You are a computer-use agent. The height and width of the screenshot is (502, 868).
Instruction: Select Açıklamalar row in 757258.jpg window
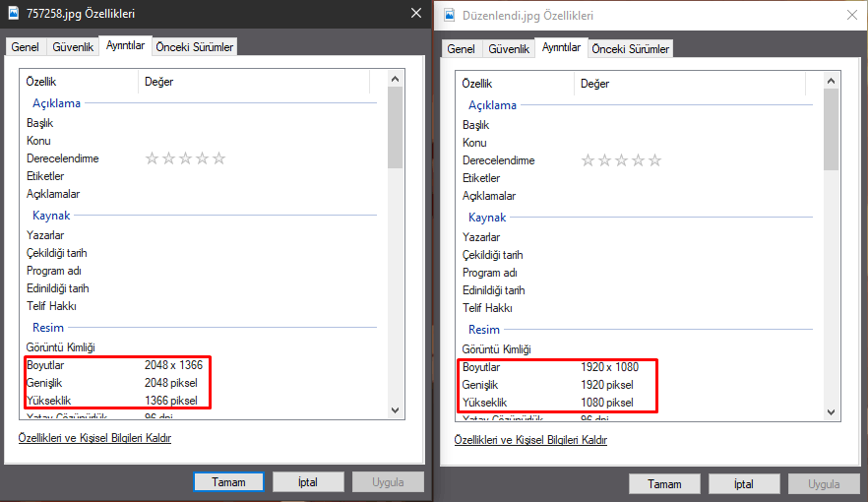pyautogui.click(x=202, y=194)
